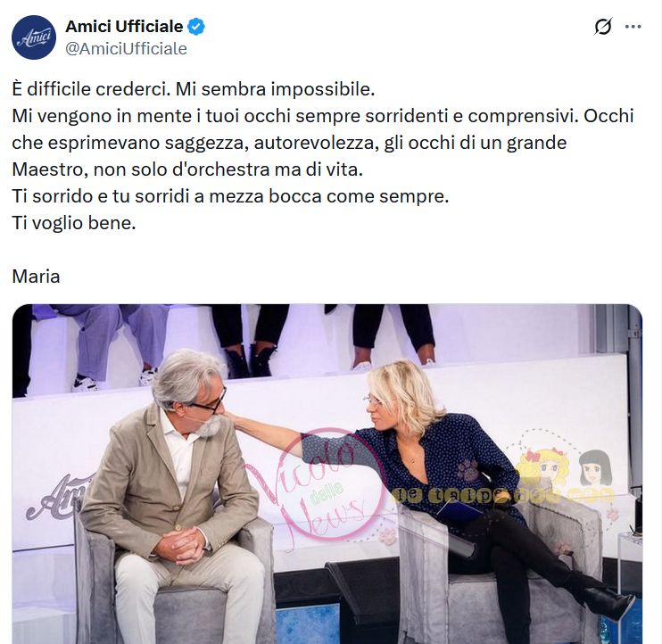Image resolution: width=662 pixels, height=644 pixels.
Task: Click the paw print sticker on blouse
Action: [x=468, y=470]
